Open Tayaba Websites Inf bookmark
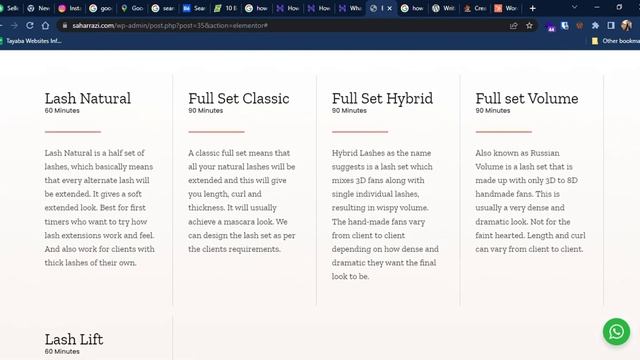Image resolution: width=640 pixels, height=360 pixels. (x=31, y=41)
